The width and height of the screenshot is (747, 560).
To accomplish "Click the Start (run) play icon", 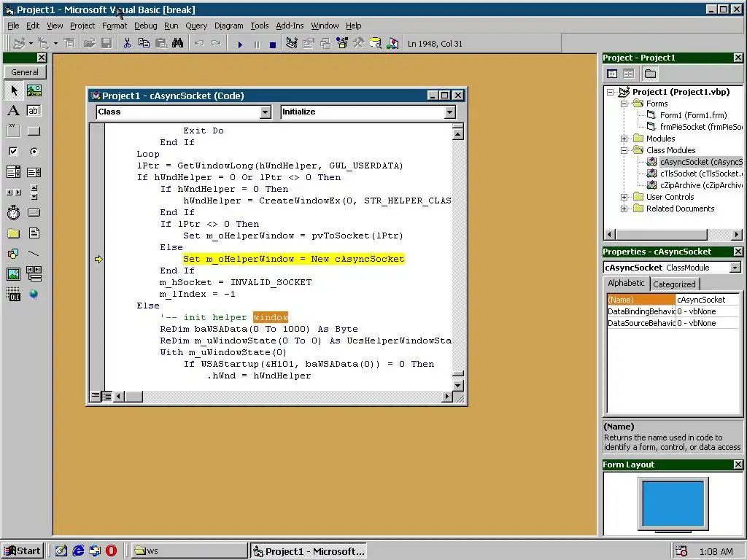I will (239, 44).
